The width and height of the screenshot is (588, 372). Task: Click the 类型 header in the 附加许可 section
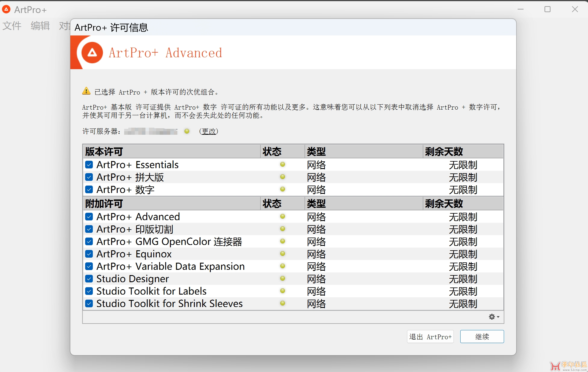point(364,204)
